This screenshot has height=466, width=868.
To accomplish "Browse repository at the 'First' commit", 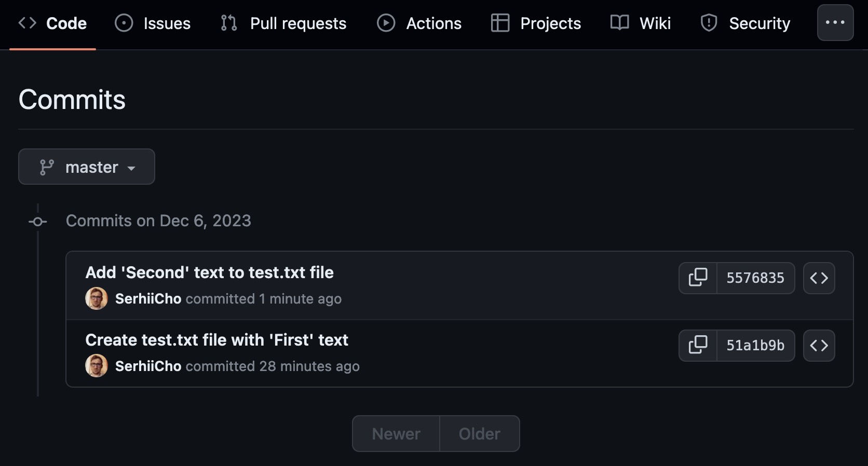I will (x=819, y=346).
